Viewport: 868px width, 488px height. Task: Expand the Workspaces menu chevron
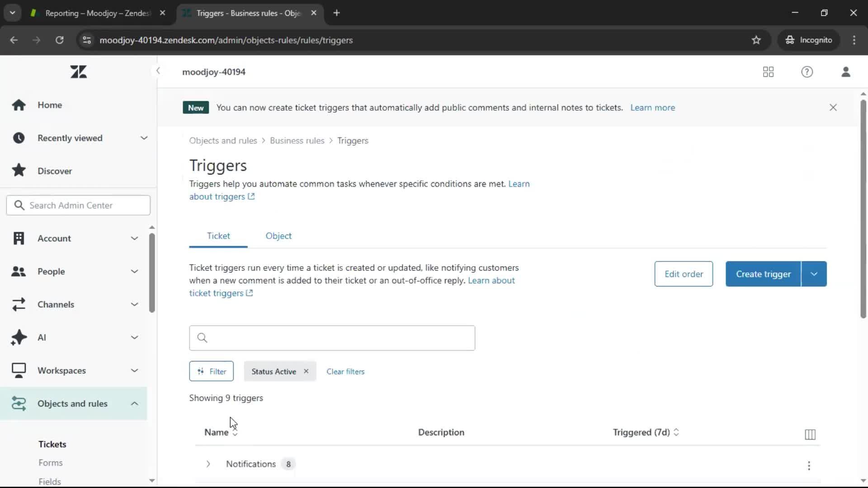[x=134, y=371]
